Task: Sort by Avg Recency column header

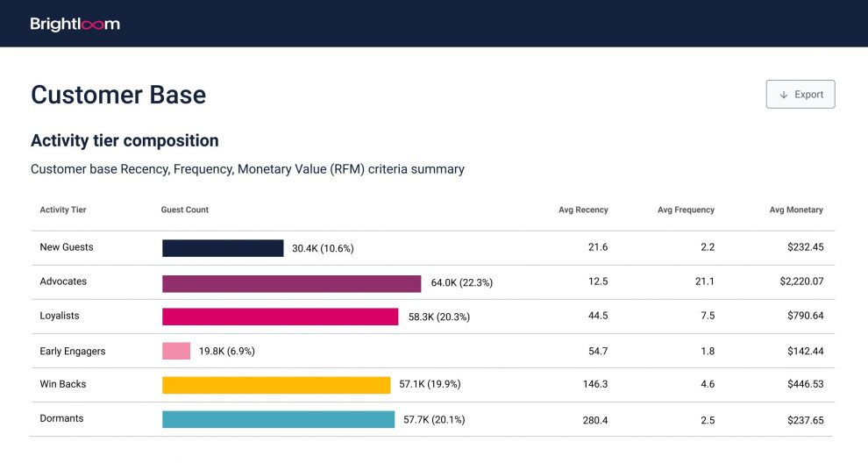Action: (x=583, y=210)
